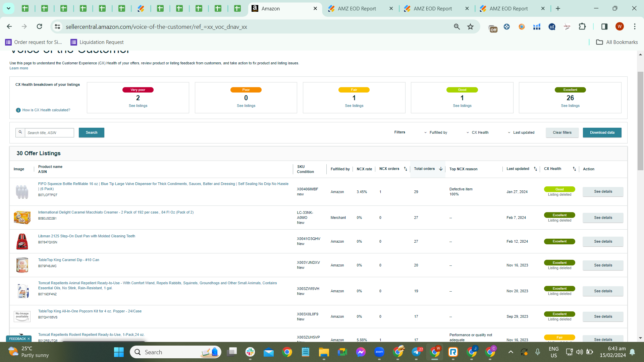Open the Chrome three-dot menu

(x=635, y=26)
